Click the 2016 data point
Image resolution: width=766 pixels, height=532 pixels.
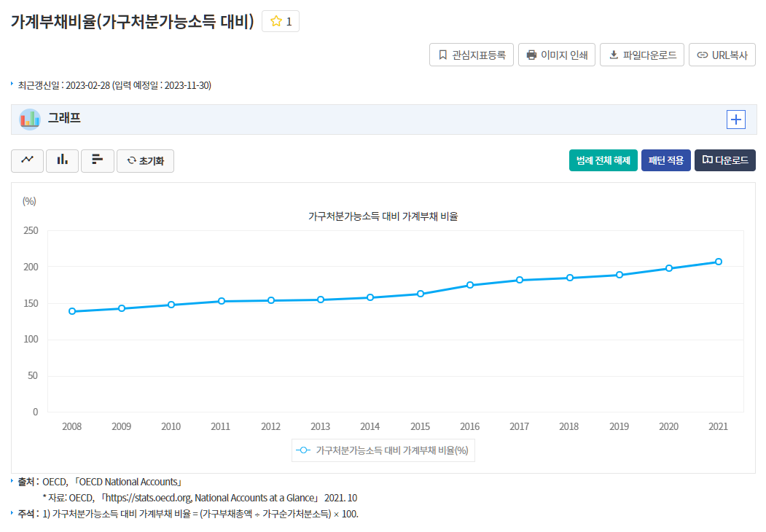(x=470, y=285)
